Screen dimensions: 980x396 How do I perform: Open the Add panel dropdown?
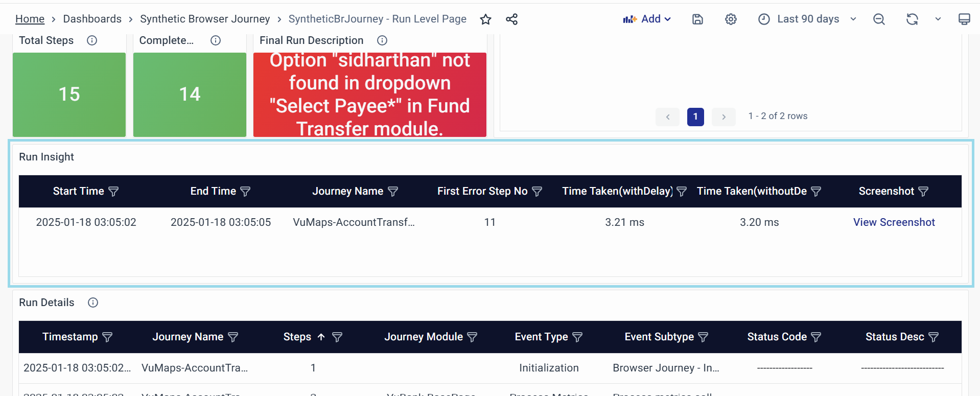tap(647, 19)
